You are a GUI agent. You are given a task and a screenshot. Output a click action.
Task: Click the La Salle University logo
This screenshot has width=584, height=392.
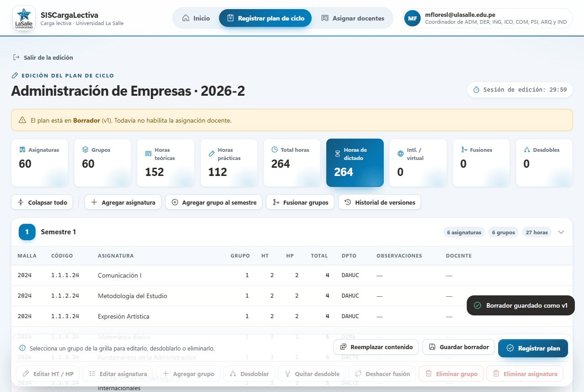[x=24, y=18]
